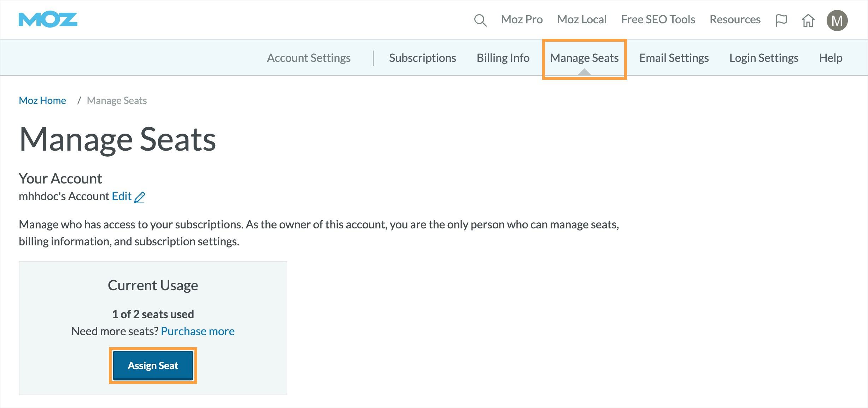Open the Purchase more link
The height and width of the screenshot is (408, 868).
pos(197,331)
